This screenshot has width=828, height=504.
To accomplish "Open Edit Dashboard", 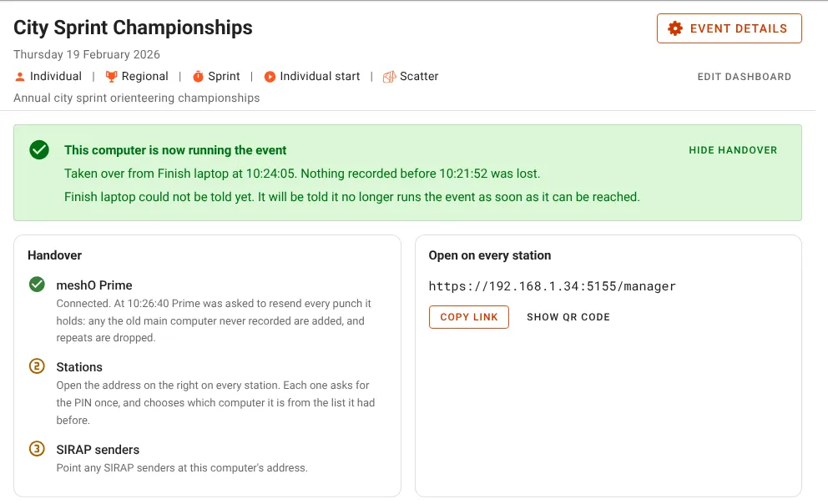I will pyautogui.click(x=744, y=77).
